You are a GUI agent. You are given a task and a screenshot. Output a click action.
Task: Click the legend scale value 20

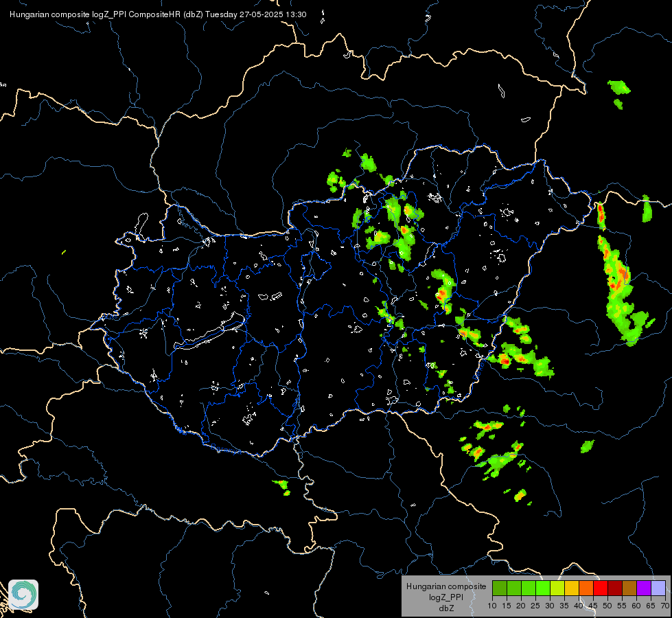coord(521,606)
